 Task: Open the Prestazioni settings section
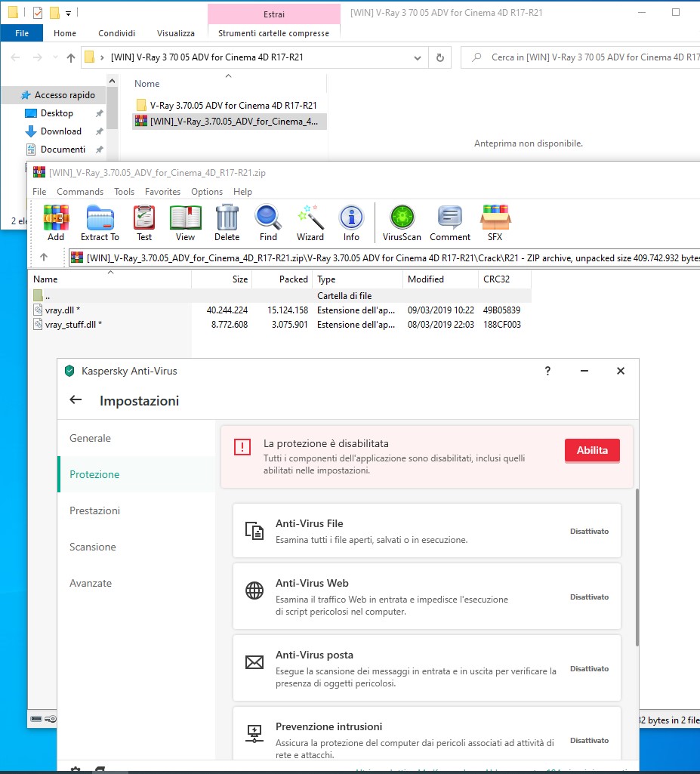coord(137,510)
